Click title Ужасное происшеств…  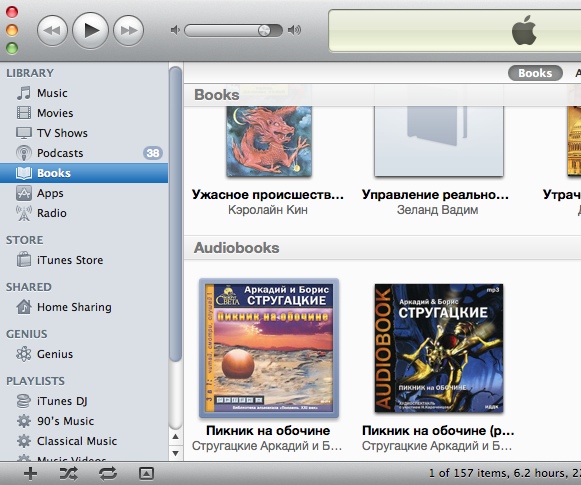click(x=268, y=195)
